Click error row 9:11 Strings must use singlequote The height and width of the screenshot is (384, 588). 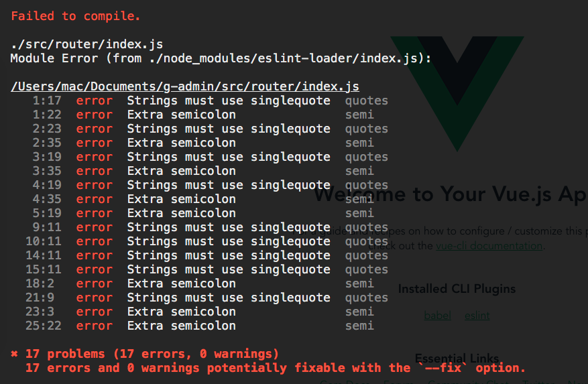[x=210, y=227]
